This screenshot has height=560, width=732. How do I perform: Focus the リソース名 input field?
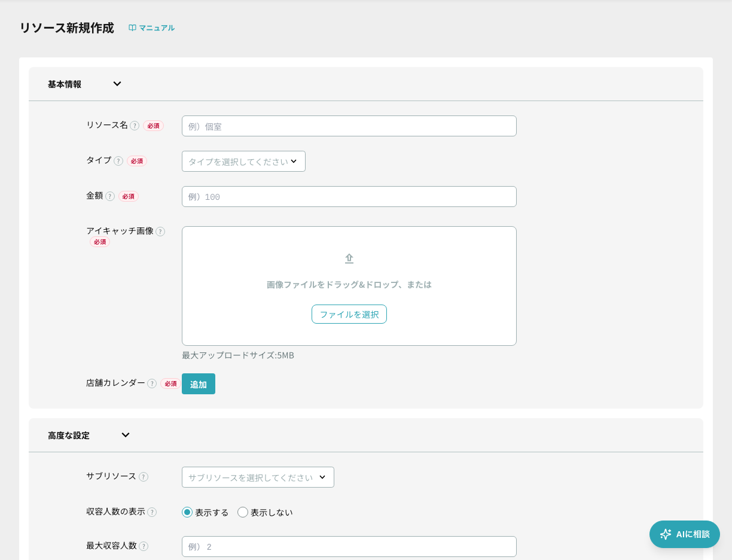[x=349, y=126]
